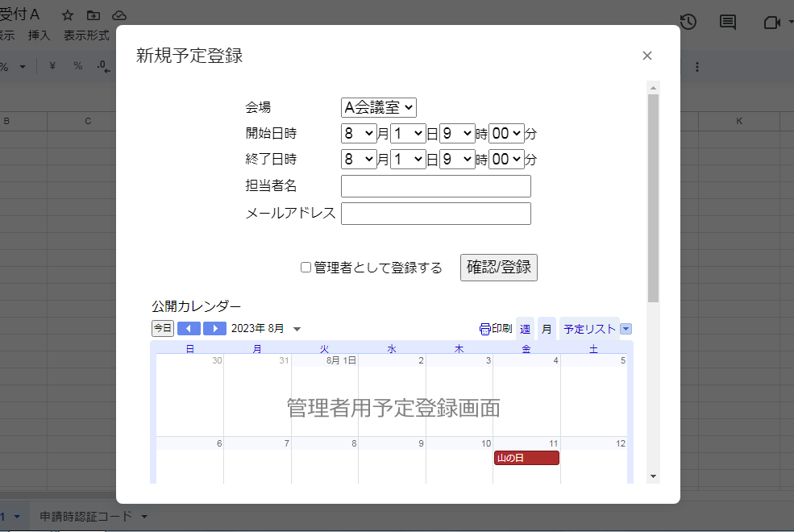Open version history clock icon
Image resolution: width=794 pixels, height=532 pixels.
pyautogui.click(x=688, y=22)
